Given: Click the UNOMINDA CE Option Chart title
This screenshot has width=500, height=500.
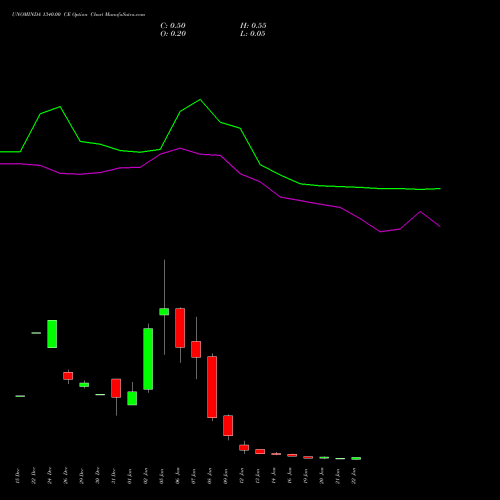Looking at the screenshot, I should coord(78,15).
